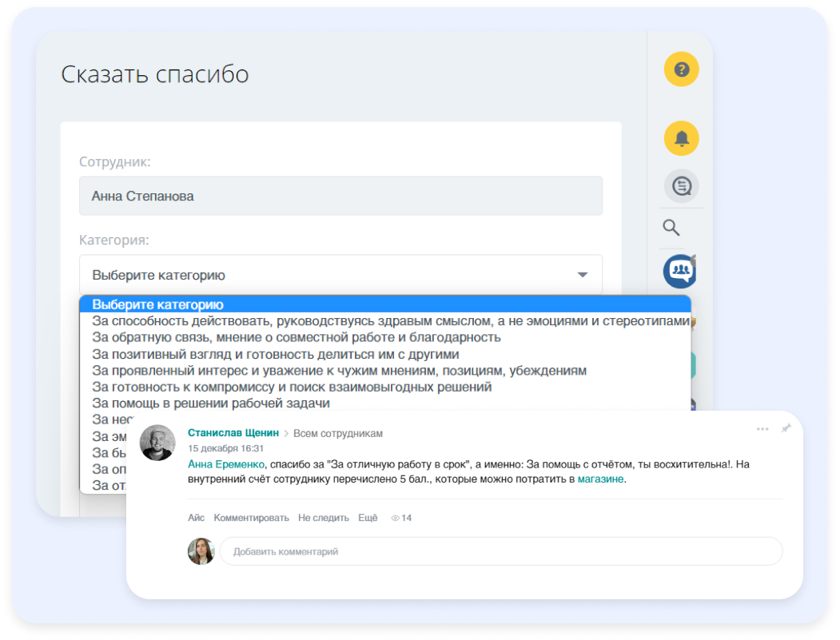Image resolution: width=840 pixels, height=640 pixels.
Task: Select highlighted Выберите категорию option
Action: tap(385, 304)
